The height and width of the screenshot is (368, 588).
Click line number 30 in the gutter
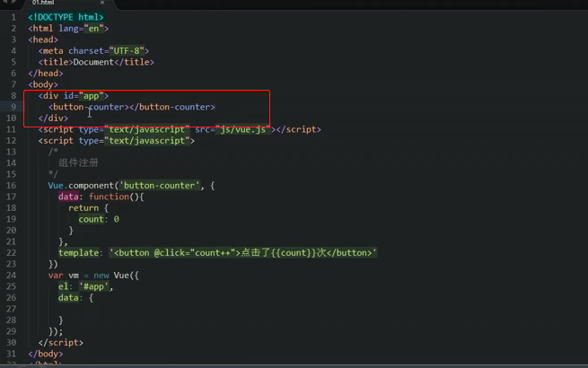[x=12, y=343]
